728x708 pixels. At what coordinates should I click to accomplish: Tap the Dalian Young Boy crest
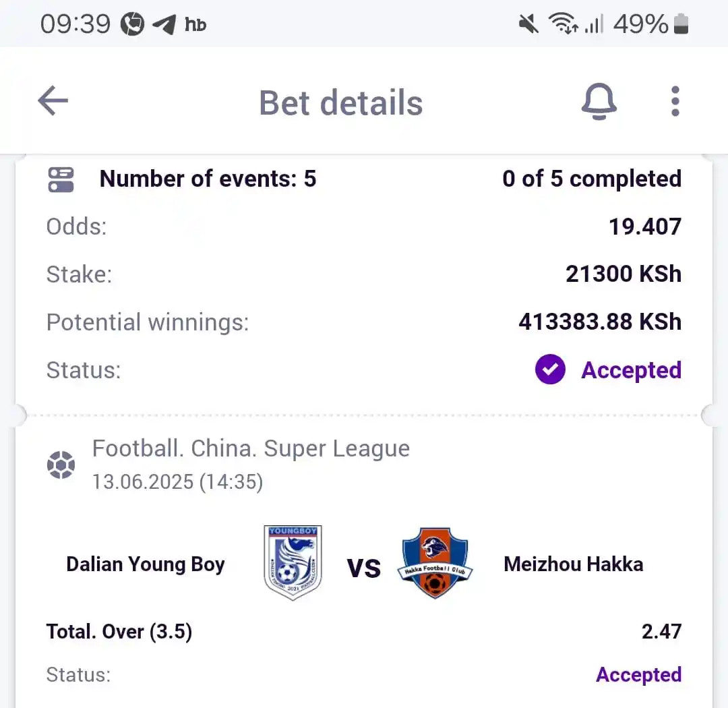point(293,562)
